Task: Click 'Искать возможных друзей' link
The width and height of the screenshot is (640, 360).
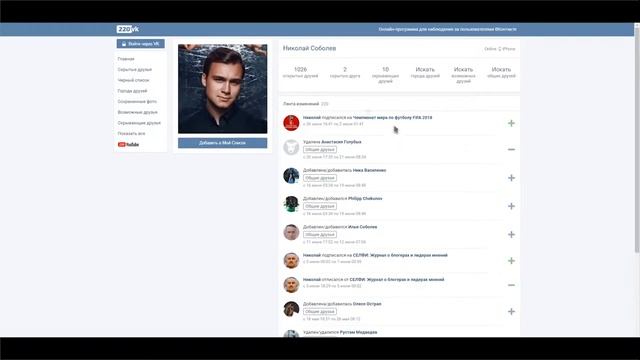Action: pos(463,75)
